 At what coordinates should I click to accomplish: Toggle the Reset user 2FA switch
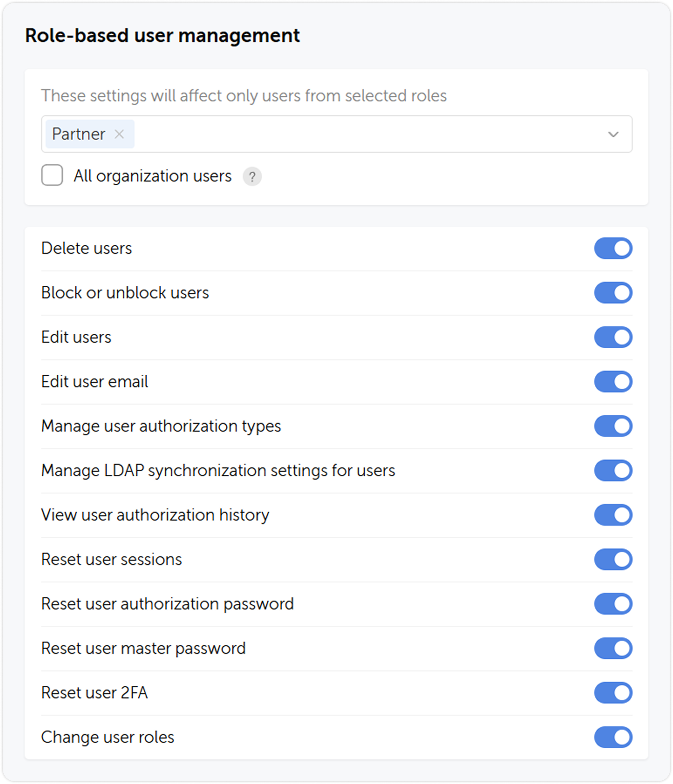[x=613, y=693]
